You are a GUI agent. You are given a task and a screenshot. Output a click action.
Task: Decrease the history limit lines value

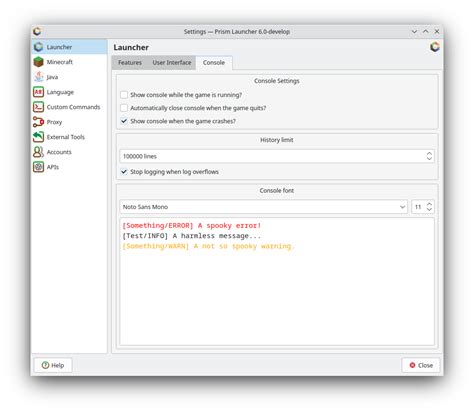point(429,159)
